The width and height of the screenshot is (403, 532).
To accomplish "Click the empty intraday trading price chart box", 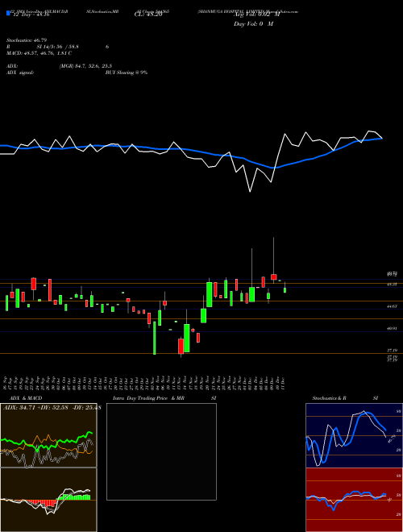I will point(161,451).
